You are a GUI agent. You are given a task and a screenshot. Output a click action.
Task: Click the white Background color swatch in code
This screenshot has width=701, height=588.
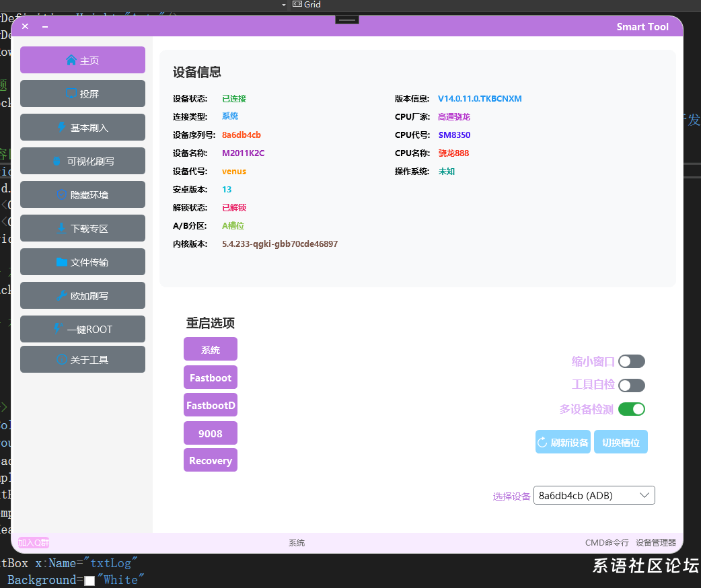point(89,580)
